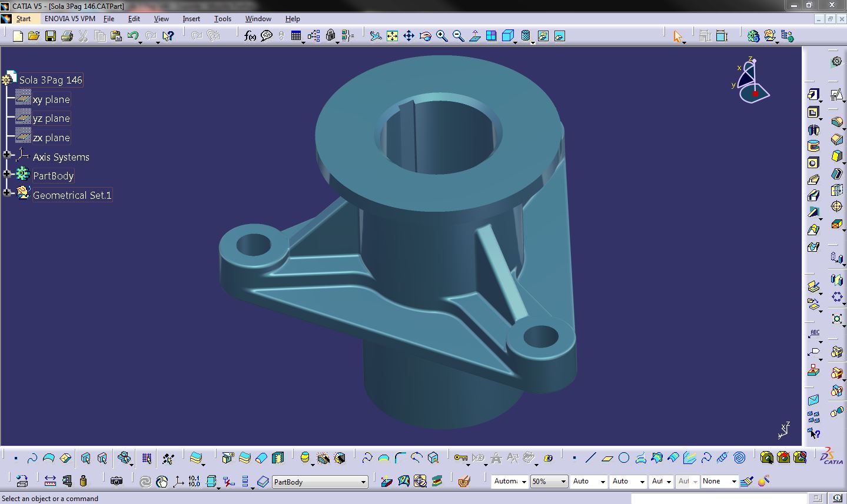Open a file with Open icon
Viewport: 847px width, 504px height.
[x=34, y=36]
